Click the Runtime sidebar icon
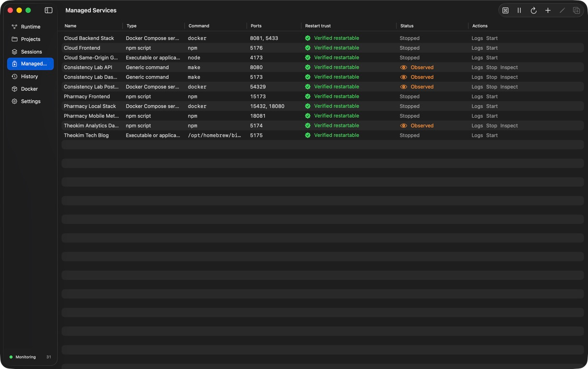The image size is (588, 369). point(14,27)
